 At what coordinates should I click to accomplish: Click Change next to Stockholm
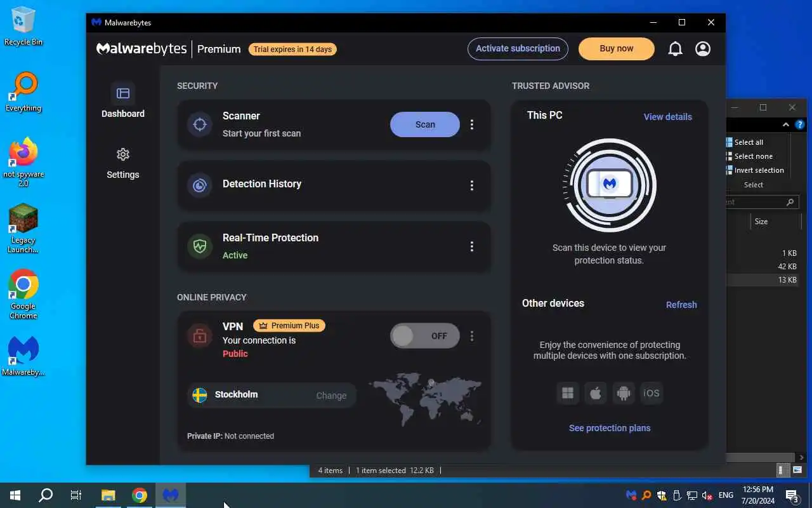click(x=331, y=396)
